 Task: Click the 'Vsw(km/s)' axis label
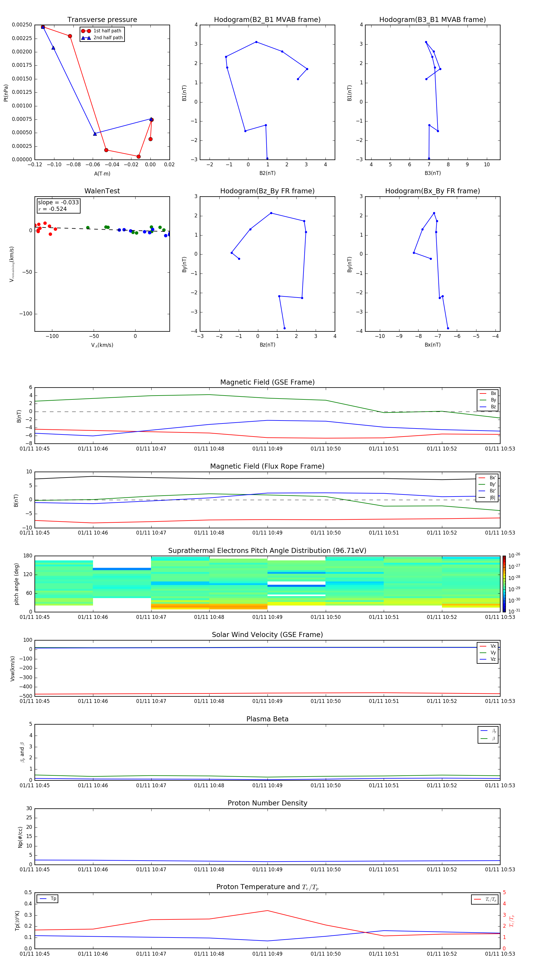pyautogui.click(x=12, y=668)
